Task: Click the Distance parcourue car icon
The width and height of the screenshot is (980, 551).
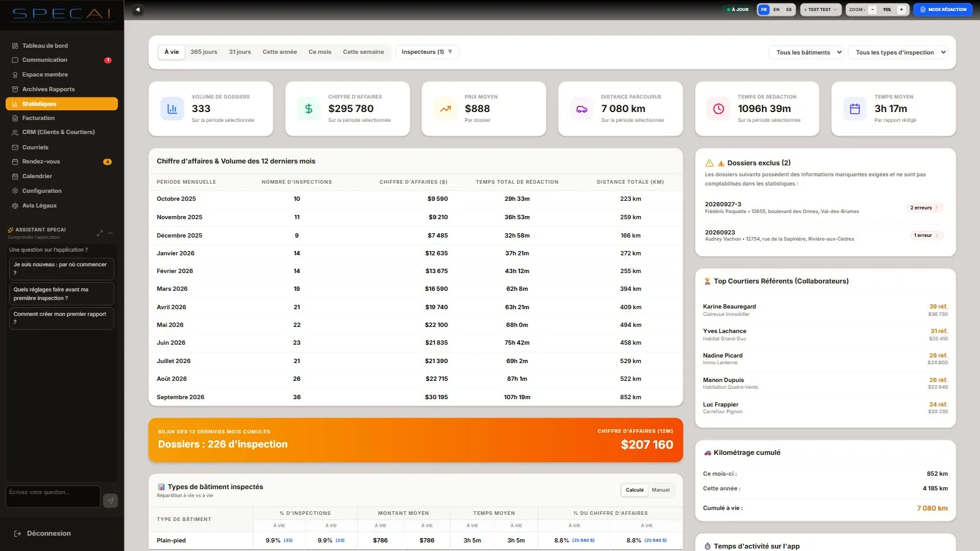Action: pyautogui.click(x=582, y=109)
